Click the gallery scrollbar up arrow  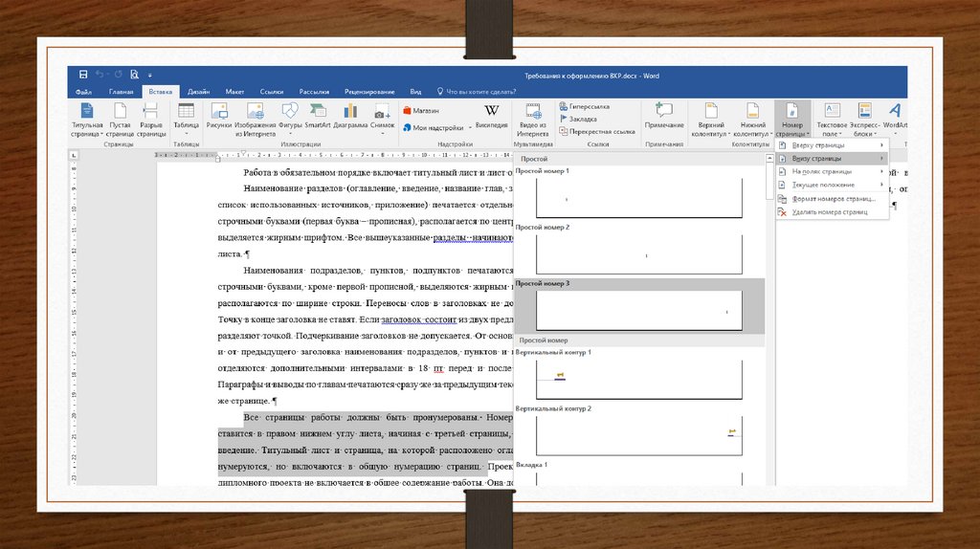(x=769, y=159)
